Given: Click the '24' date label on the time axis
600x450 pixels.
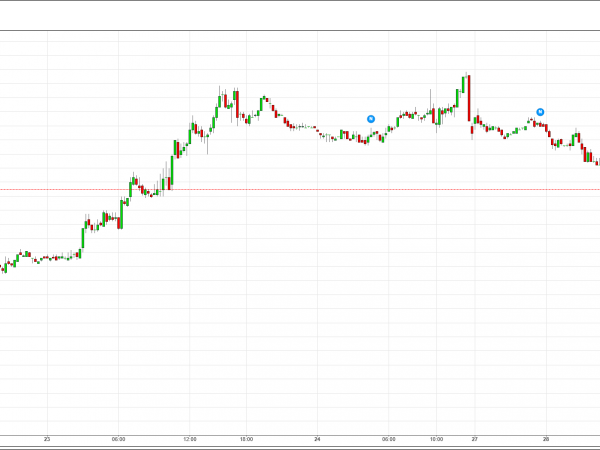Looking at the screenshot, I should tap(317, 439).
